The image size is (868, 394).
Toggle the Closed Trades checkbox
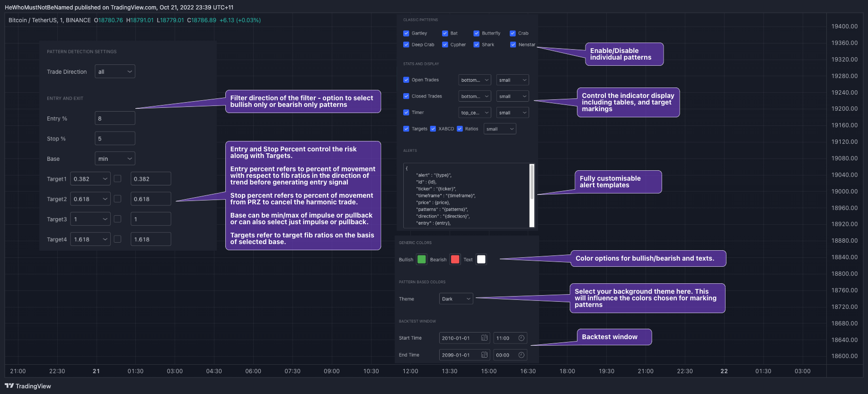pyautogui.click(x=406, y=96)
